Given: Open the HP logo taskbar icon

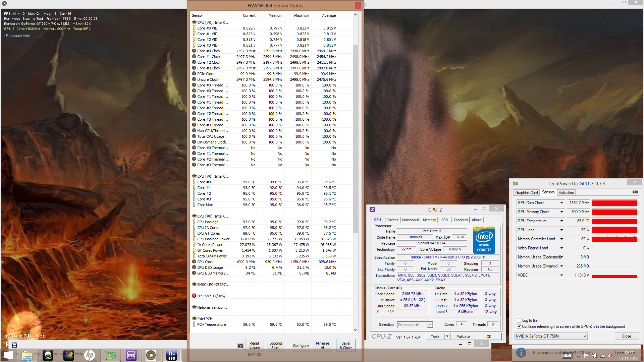Looking at the screenshot, I should [90, 355].
